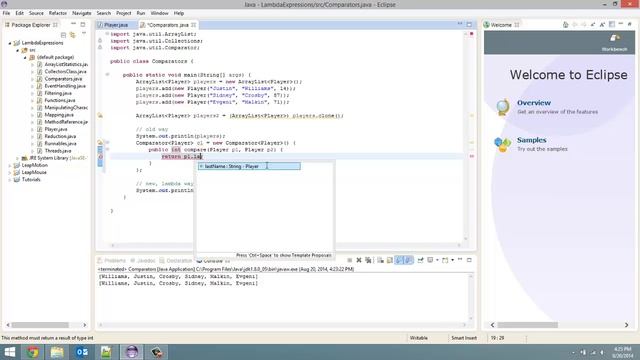
Task: Click Smart Insert status bar field
Action: (464, 338)
